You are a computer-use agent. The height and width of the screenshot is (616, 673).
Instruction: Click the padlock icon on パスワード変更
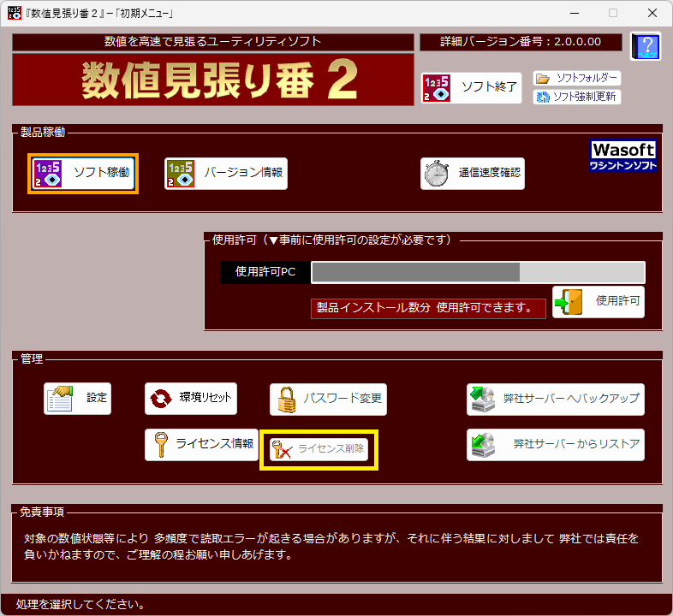[287, 400]
